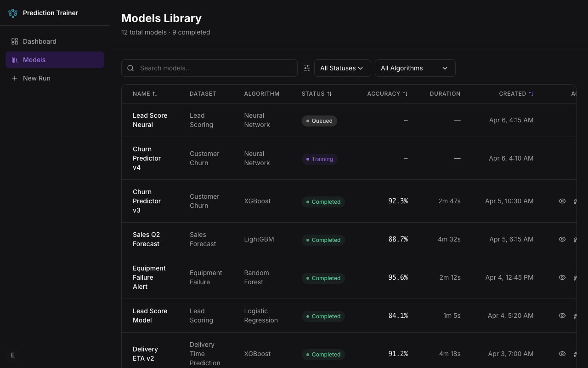Click the plus icon next to New Run
This screenshot has width=588, height=368.
[x=14, y=78]
